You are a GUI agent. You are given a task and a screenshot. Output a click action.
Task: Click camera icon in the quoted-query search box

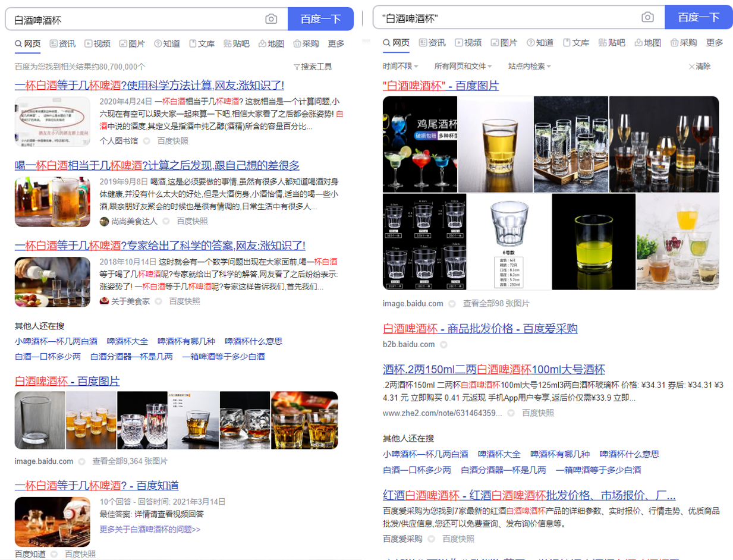click(647, 17)
